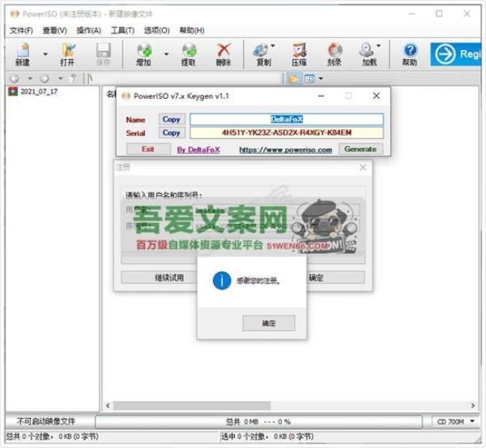486x448 pixels.
Task: Click the 刻录 (Burn) toolbar icon
Action: coord(334,54)
